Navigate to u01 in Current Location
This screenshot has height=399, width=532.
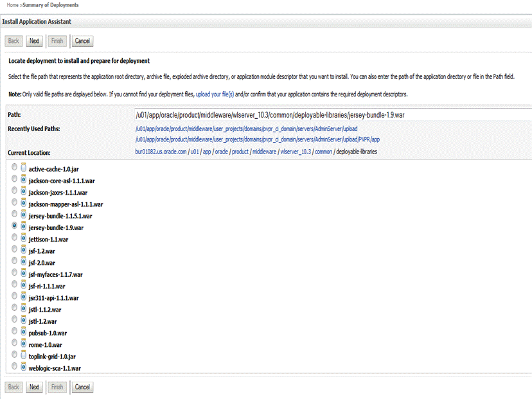coord(195,152)
